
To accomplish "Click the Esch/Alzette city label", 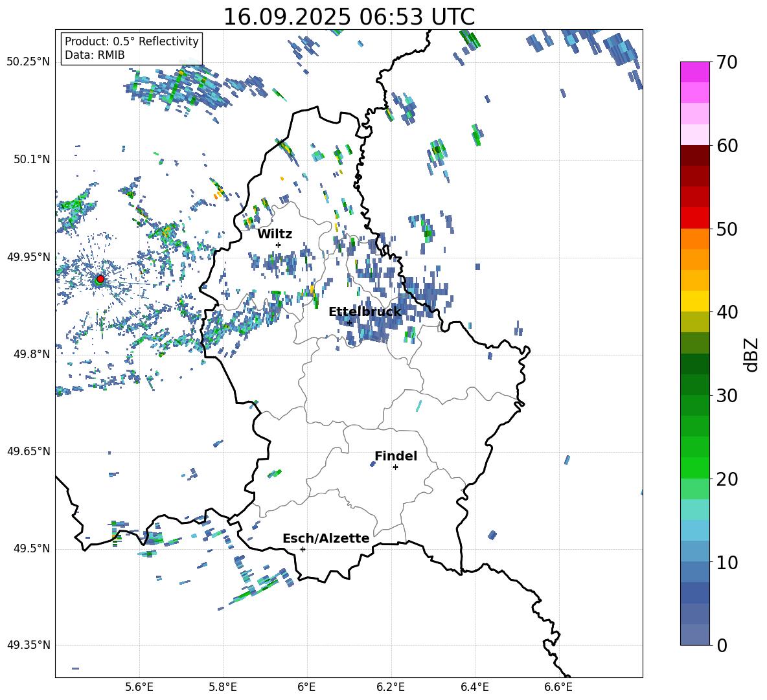I will (x=326, y=539).
